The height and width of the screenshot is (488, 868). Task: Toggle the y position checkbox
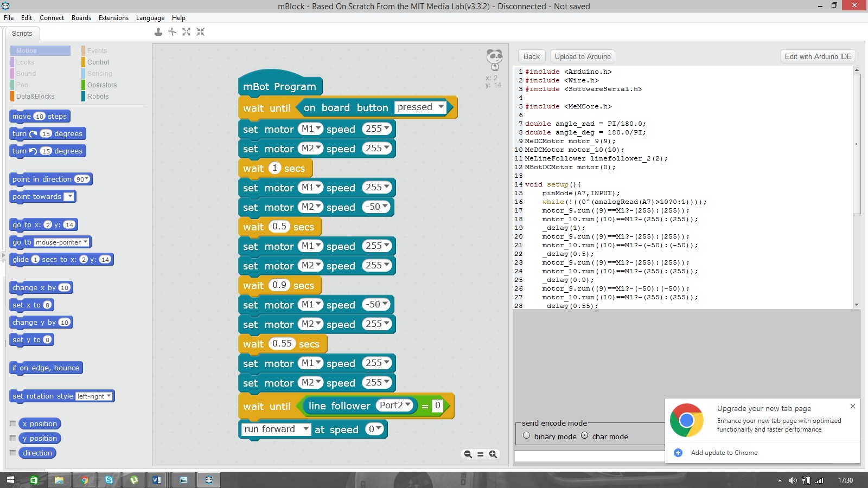(12, 438)
